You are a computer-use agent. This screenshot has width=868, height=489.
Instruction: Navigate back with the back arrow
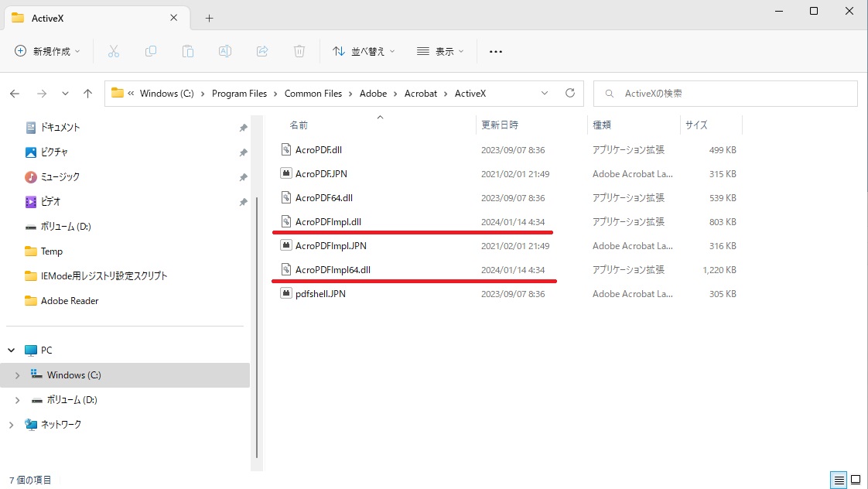click(14, 93)
